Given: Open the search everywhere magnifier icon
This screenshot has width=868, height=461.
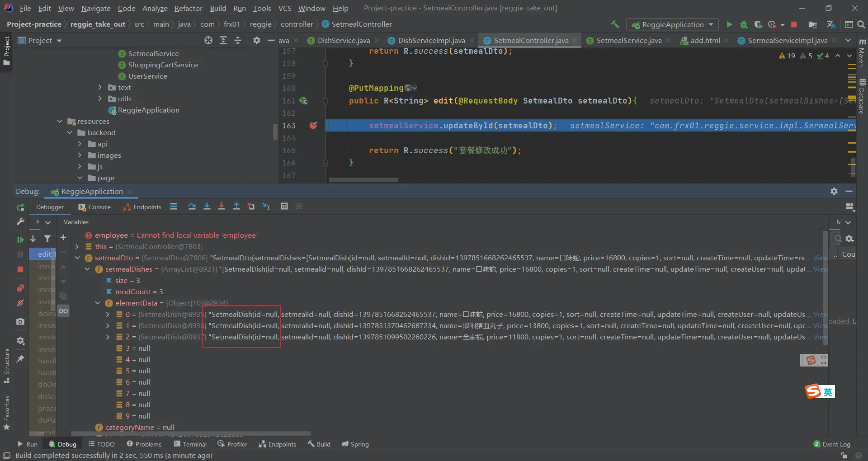Looking at the screenshot, I should 861,24.
